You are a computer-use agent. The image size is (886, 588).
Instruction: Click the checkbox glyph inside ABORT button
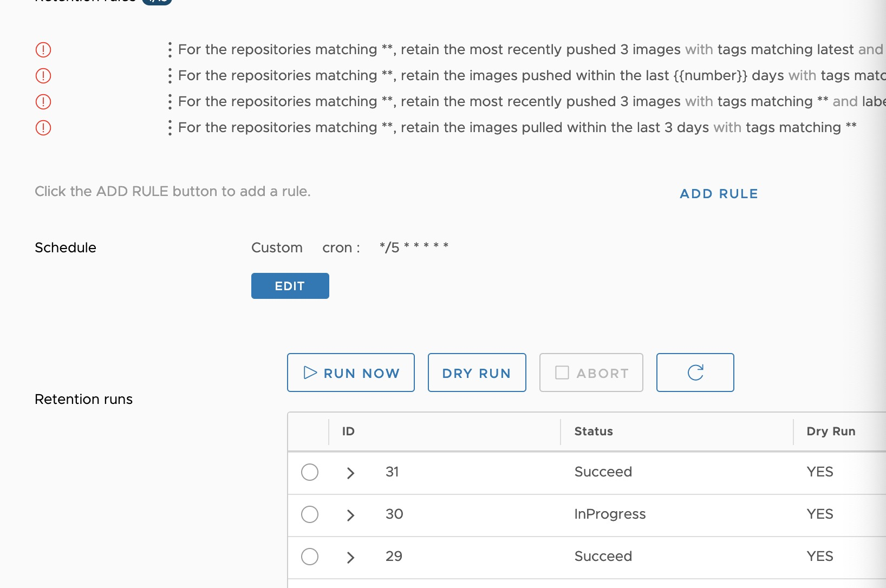tap(561, 373)
